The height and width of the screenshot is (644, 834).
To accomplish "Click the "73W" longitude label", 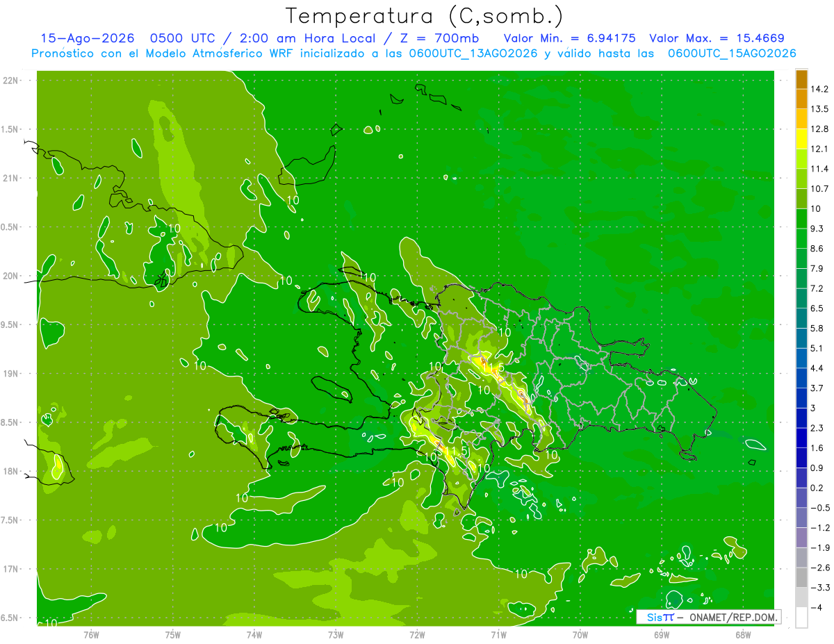I will pos(336,634).
